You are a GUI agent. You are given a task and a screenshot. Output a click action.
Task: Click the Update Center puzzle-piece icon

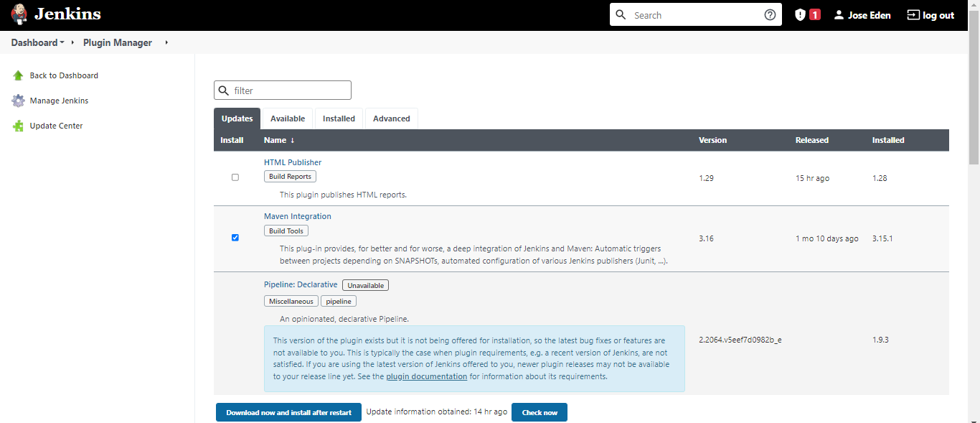[x=18, y=126]
